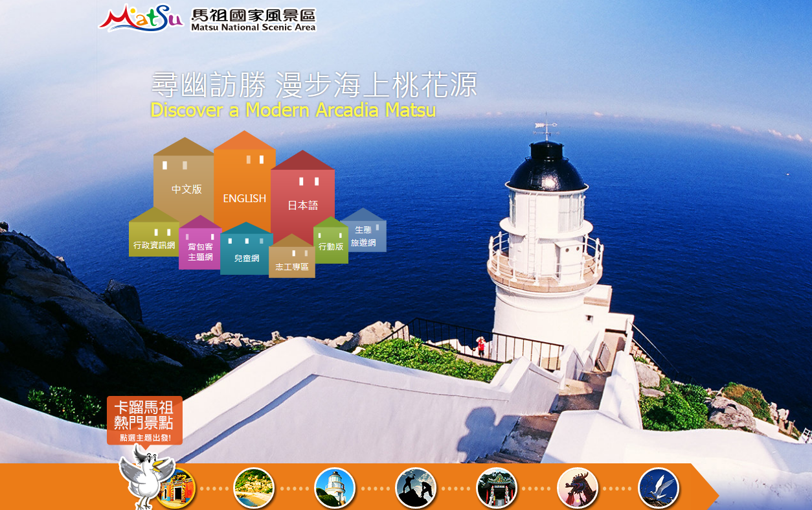Switch to 行動版 green house
This screenshot has height=510, width=812.
330,246
